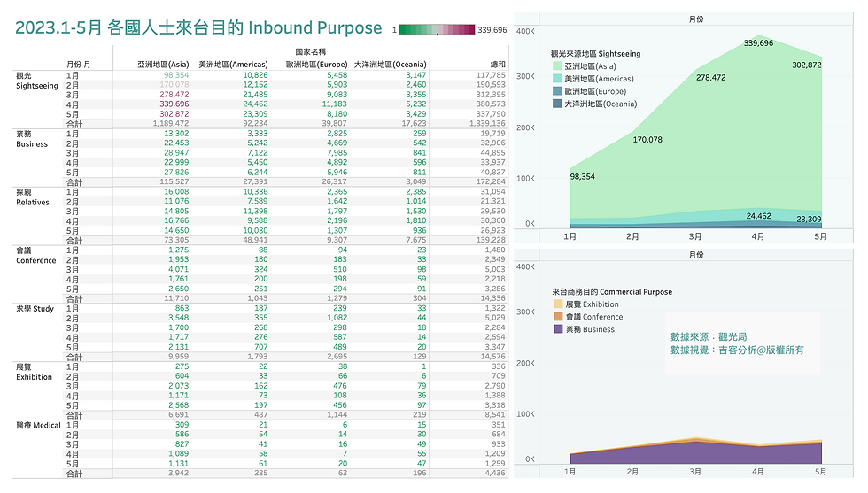Select the sightseeing Asia subtotal 1,189,472
868x493 pixels.
pyautogui.click(x=171, y=123)
